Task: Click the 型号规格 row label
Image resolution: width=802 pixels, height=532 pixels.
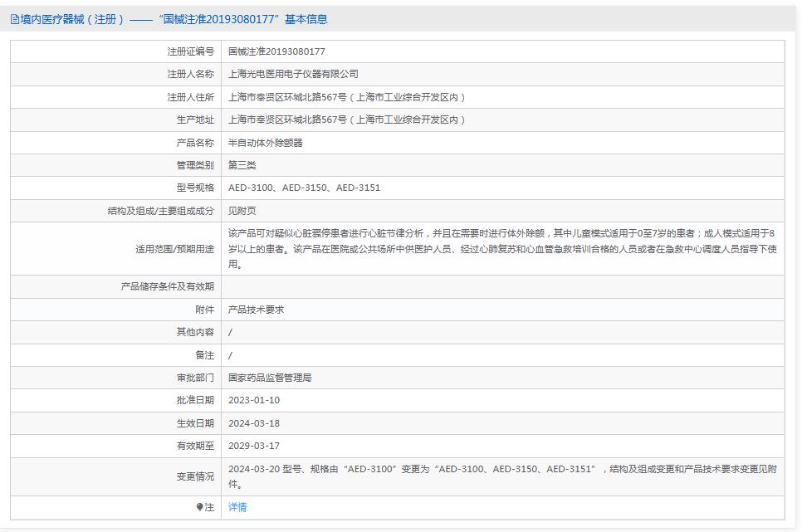Action: pyautogui.click(x=195, y=188)
